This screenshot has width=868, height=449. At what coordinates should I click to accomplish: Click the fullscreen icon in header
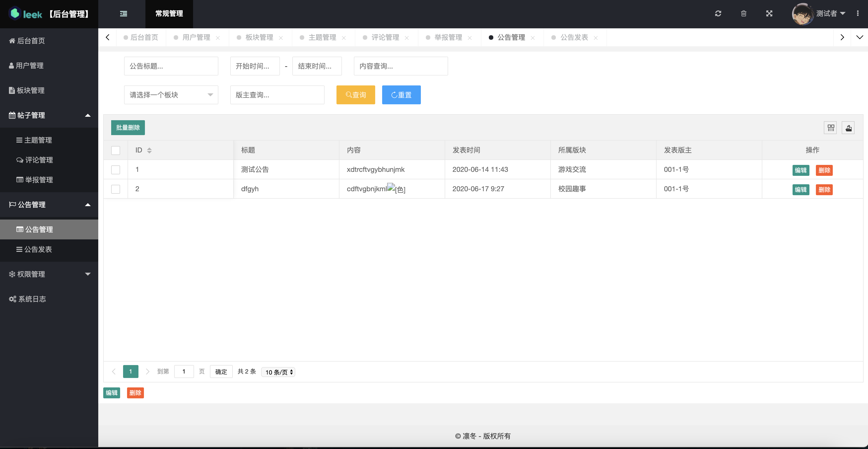point(769,13)
